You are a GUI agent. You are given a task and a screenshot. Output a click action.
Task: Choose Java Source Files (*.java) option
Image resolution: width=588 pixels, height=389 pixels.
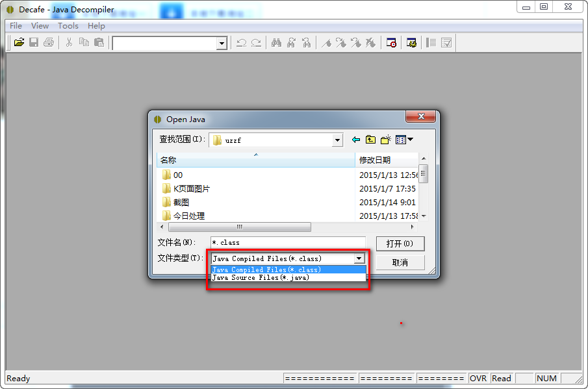point(288,278)
